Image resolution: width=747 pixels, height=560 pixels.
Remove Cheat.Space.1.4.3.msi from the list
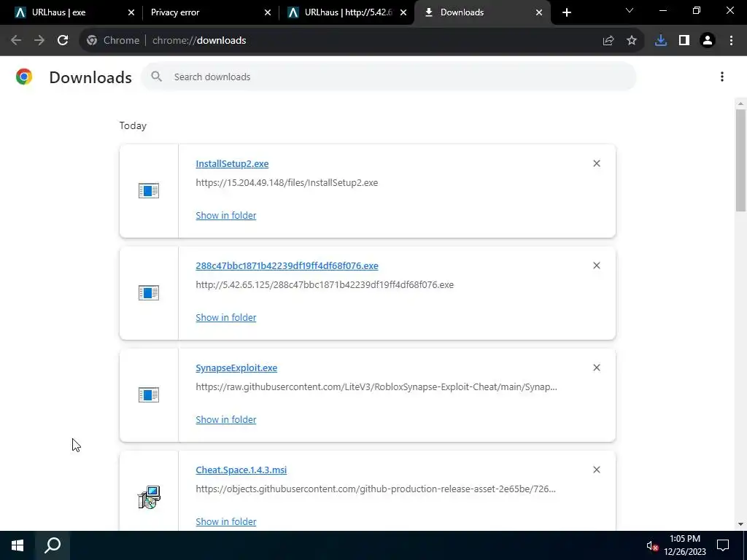pos(597,470)
